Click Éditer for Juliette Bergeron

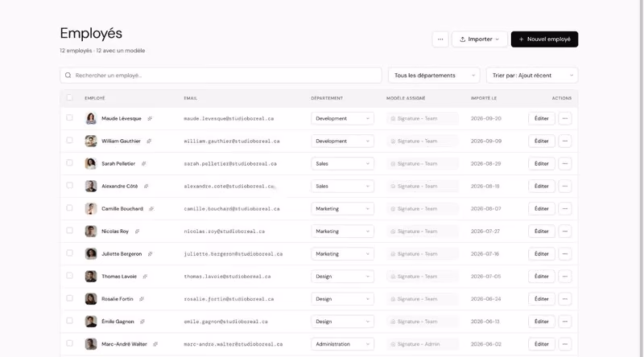point(542,254)
